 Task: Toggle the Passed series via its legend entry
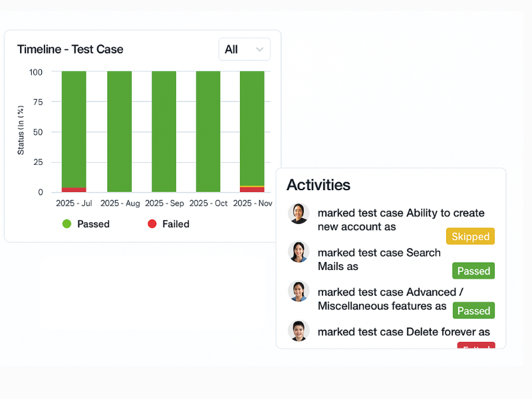[85, 224]
